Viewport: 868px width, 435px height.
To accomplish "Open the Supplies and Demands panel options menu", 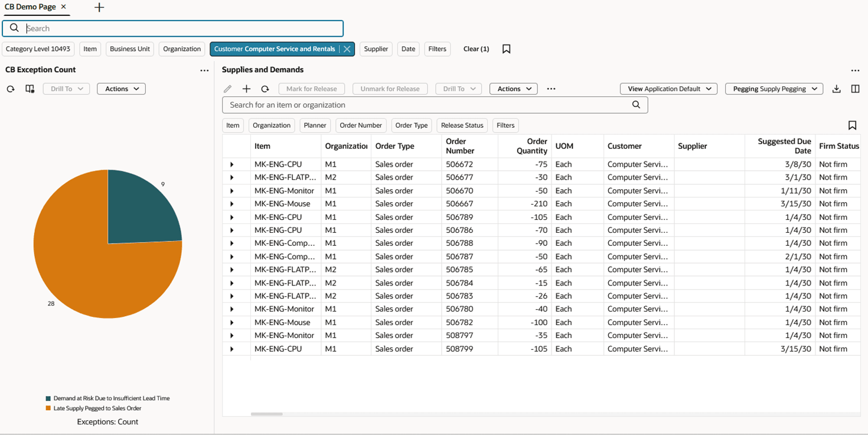I will (855, 70).
